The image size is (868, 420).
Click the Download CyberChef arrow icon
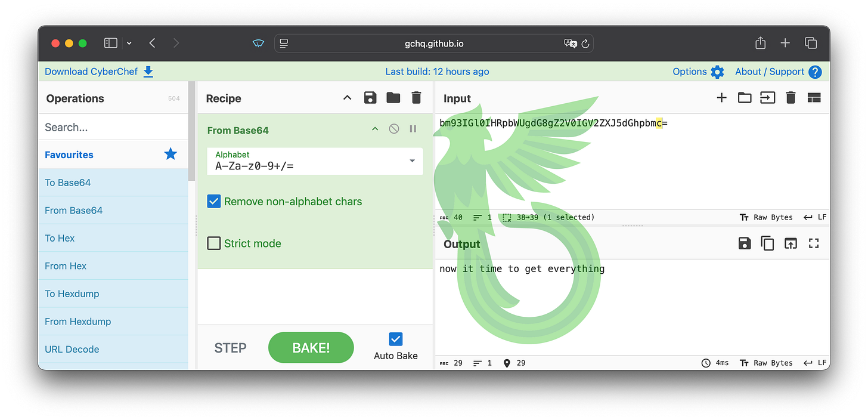click(x=148, y=72)
